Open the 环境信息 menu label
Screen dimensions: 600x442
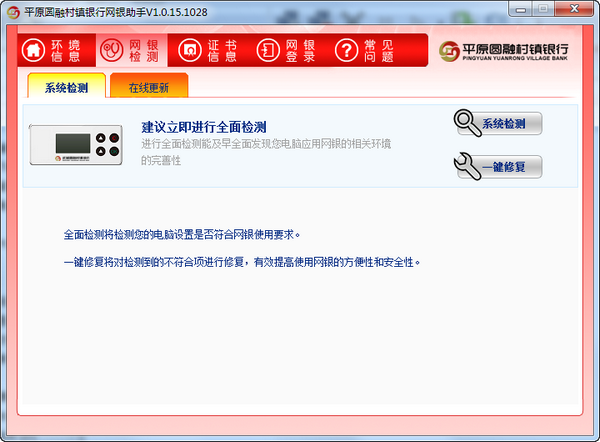(66, 51)
